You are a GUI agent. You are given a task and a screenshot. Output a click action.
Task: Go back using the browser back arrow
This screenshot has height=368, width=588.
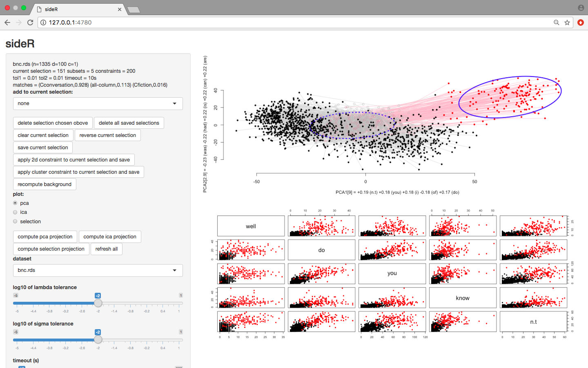pyautogui.click(x=7, y=22)
